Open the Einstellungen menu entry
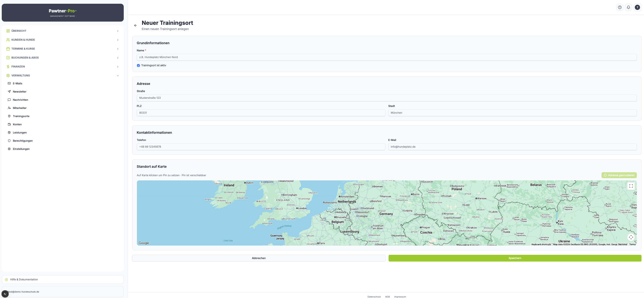This screenshot has width=644, height=298. point(63,149)
